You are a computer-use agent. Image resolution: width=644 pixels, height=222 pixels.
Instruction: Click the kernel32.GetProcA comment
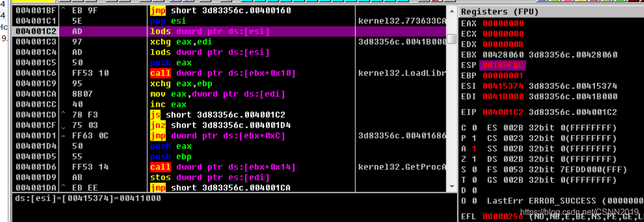[402, 167]
